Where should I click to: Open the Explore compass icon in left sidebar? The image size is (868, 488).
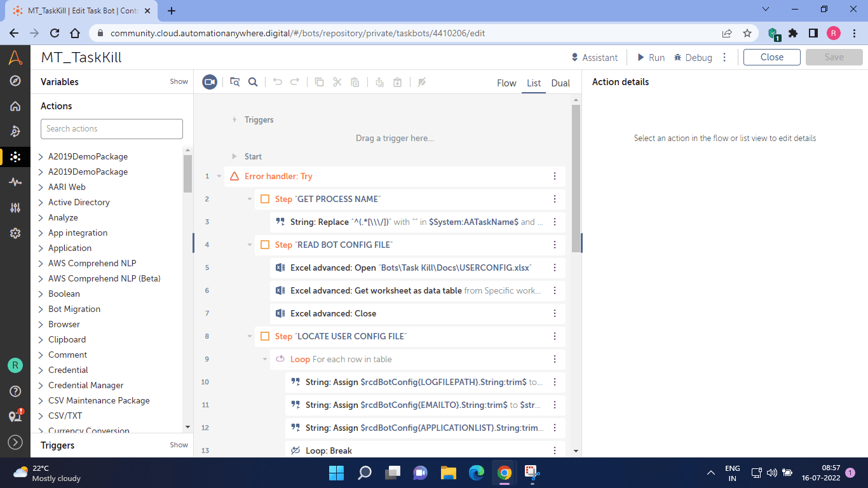[15, 81]
